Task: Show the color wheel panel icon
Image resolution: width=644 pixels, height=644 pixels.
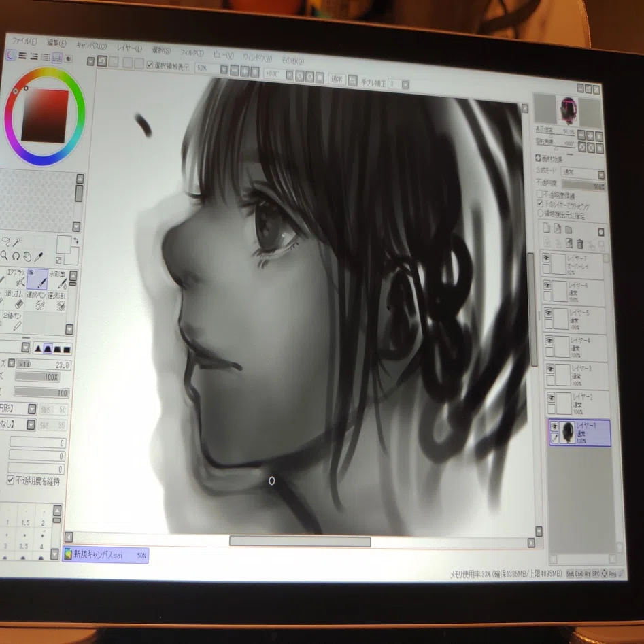Action: point(11,55)
